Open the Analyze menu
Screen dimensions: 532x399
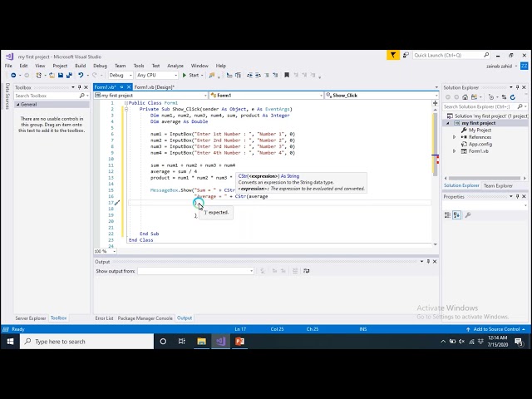pyautogui.click(x=175, y=66)
